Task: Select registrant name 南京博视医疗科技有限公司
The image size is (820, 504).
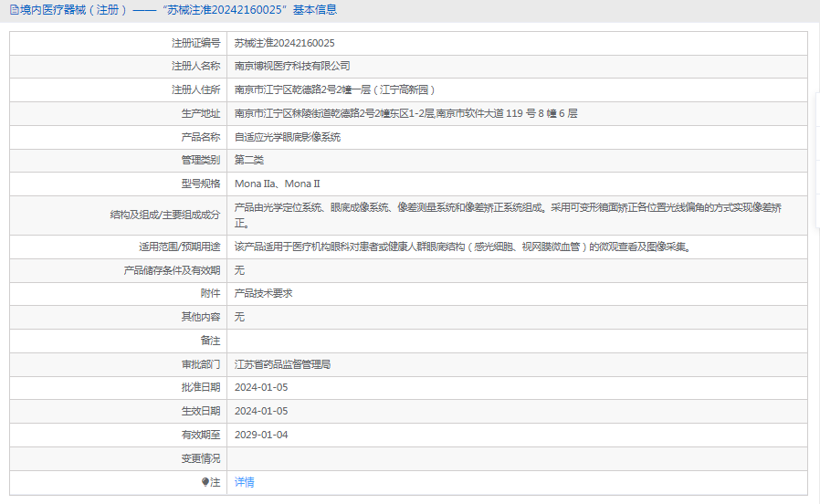Action: (292, 66)
